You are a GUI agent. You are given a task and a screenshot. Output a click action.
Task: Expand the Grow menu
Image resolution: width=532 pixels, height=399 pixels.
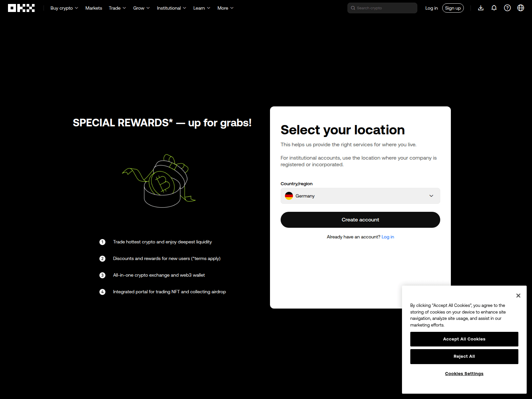click(141, 8)
